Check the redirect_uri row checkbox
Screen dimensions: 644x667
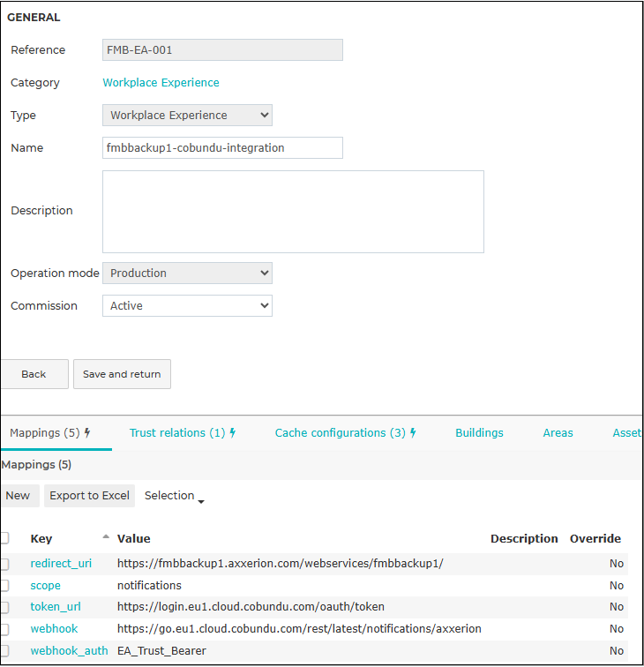coord(4,564)
